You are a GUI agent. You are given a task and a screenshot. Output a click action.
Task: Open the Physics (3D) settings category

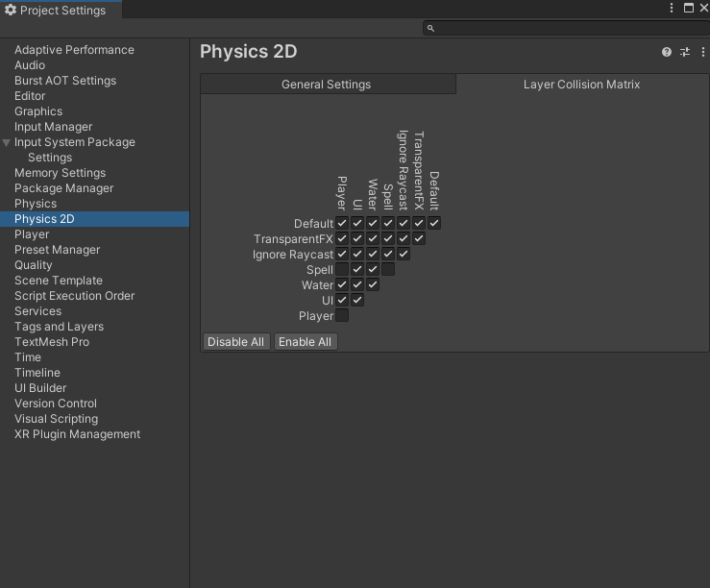(95, 204)
